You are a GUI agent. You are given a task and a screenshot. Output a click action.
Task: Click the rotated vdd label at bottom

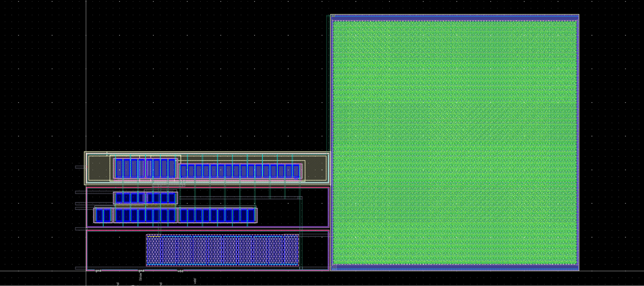coord(195,281)
